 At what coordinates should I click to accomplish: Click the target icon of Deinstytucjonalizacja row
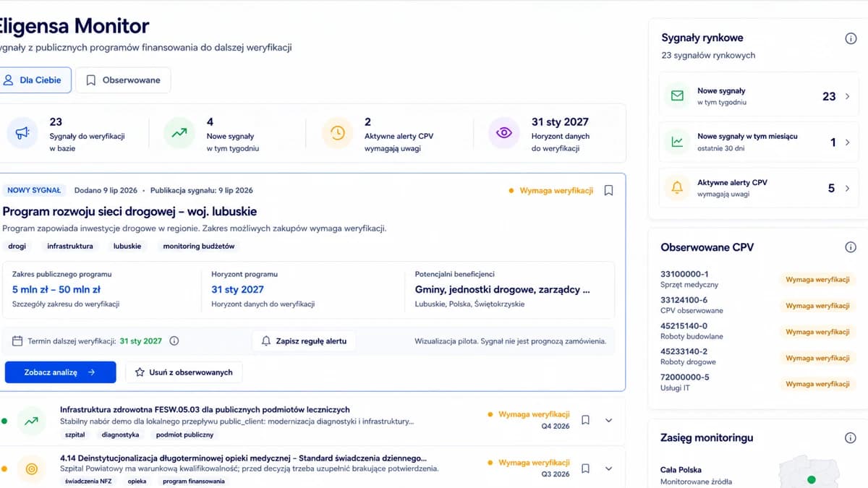[31, 468]
